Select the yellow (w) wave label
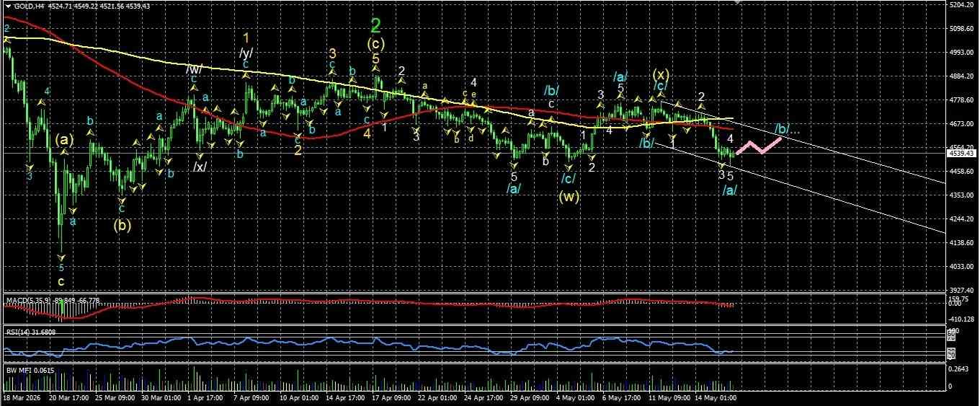980x406 pixels. [x=569, y=195]
